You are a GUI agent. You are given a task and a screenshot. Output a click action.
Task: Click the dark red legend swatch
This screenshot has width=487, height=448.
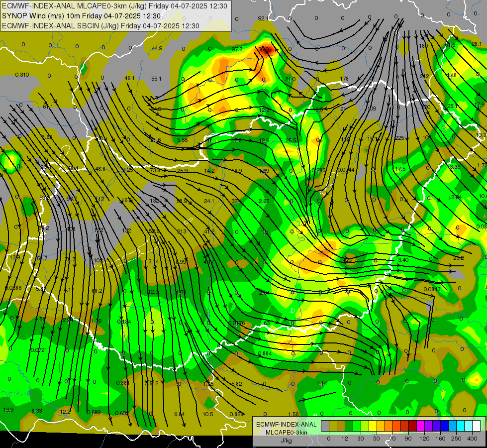(413, 426)
